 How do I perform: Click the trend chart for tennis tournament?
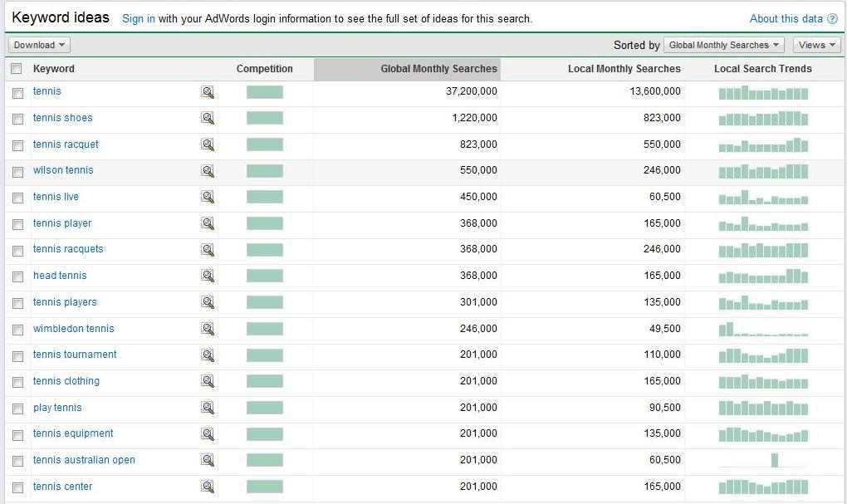point(763,355)
